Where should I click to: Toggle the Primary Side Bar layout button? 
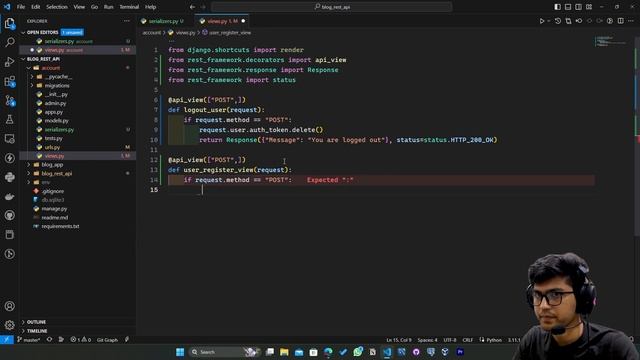[558, 7]
